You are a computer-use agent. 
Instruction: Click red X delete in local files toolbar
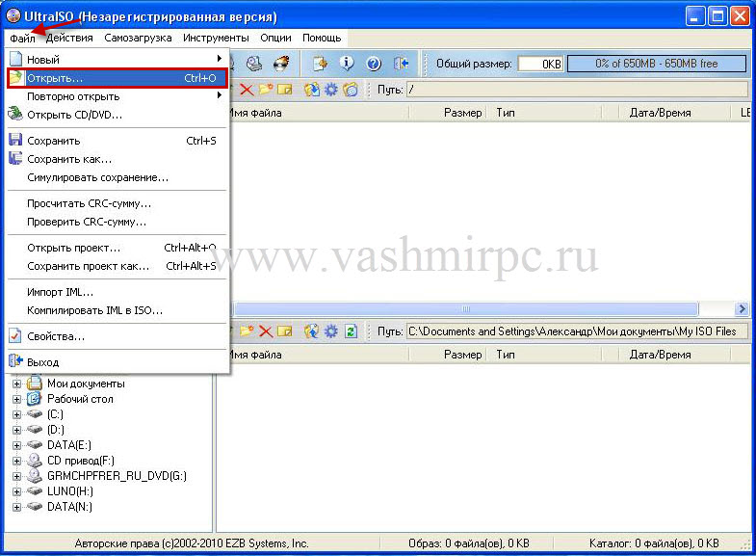(x=266, y=331)
